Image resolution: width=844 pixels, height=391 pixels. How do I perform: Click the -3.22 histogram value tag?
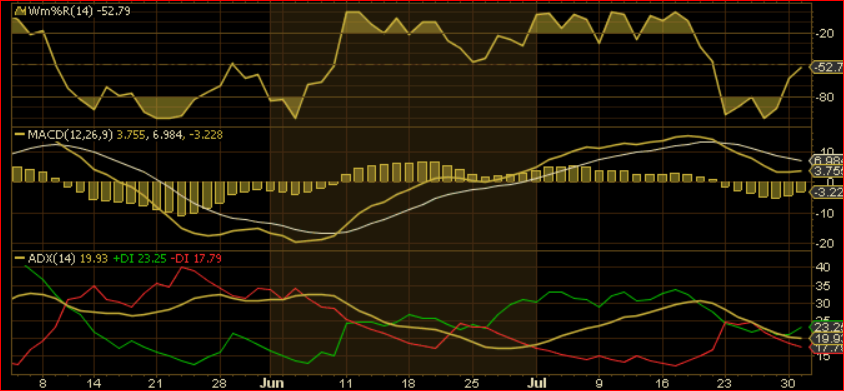point(827,191)
